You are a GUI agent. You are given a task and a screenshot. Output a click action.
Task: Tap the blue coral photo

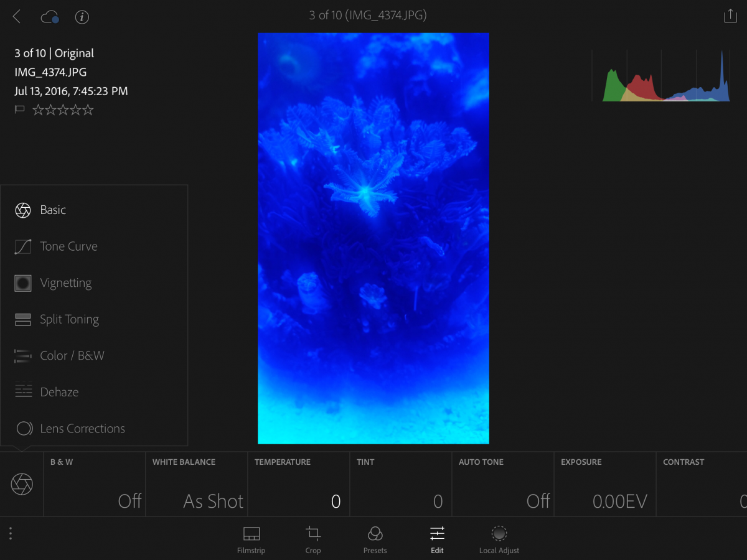(374, 238)
